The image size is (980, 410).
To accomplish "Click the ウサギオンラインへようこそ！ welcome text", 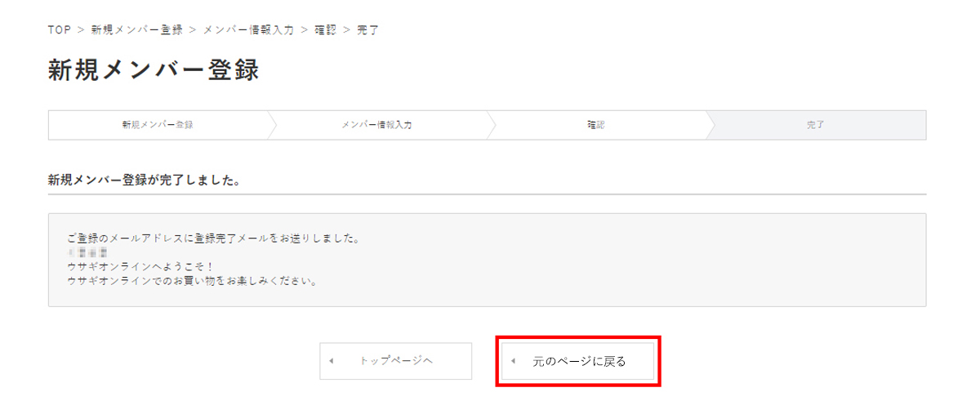I will (141, 267).
